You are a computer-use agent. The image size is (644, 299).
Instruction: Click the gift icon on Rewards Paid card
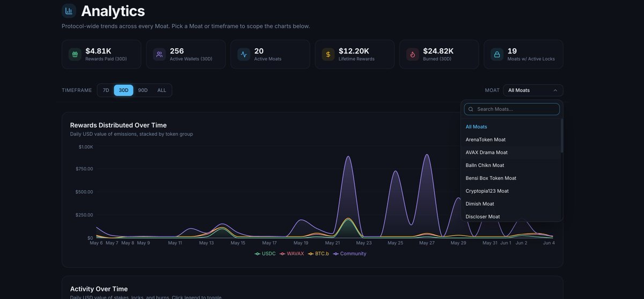coord(75,54)
